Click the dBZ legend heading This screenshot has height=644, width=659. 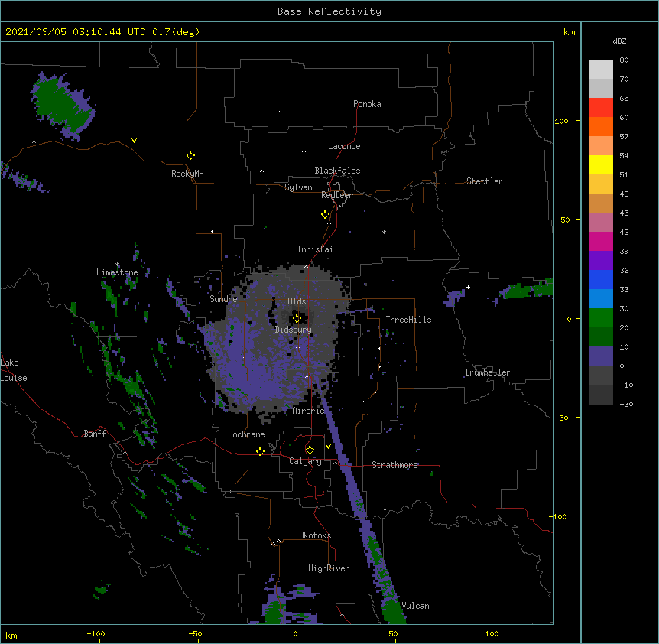click(x=619, y=41)
